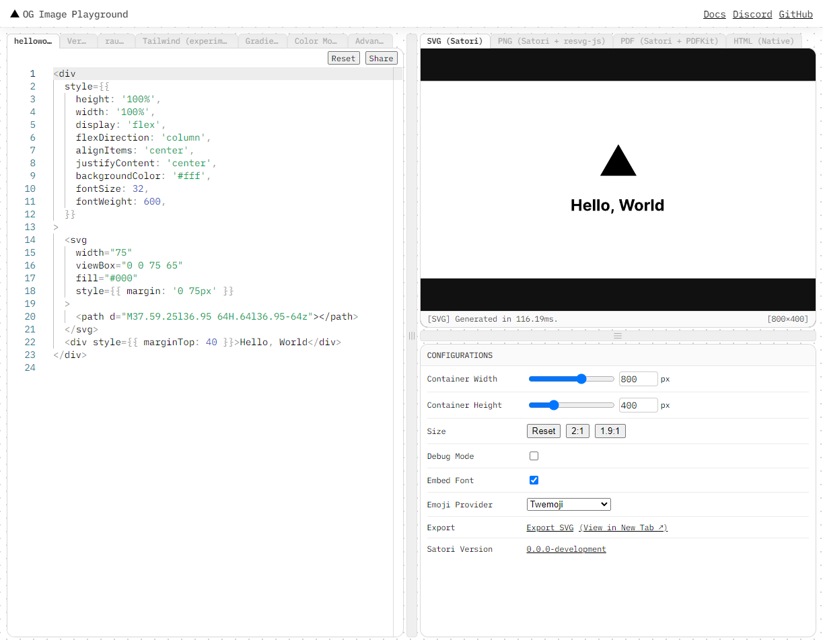
Task: Uncheck the Embed Font checkbox
Action: pyautogui.click(x=534, y=480)
